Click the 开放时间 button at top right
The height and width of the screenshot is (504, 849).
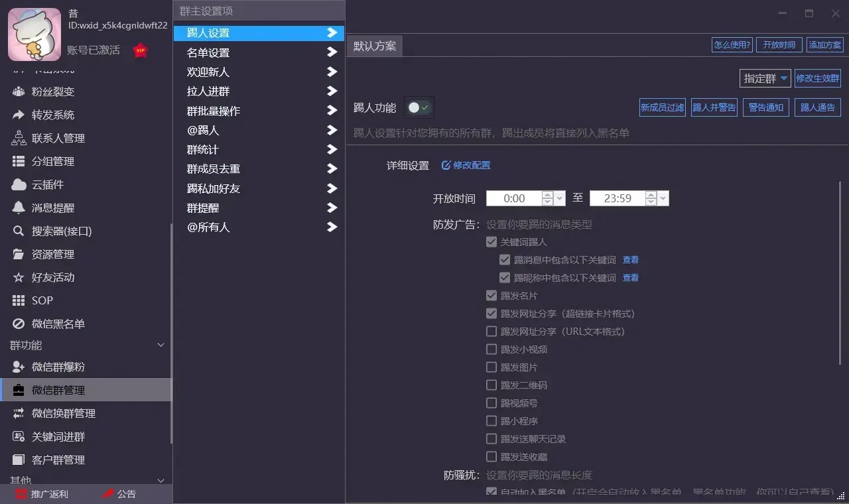click(779, 44)
